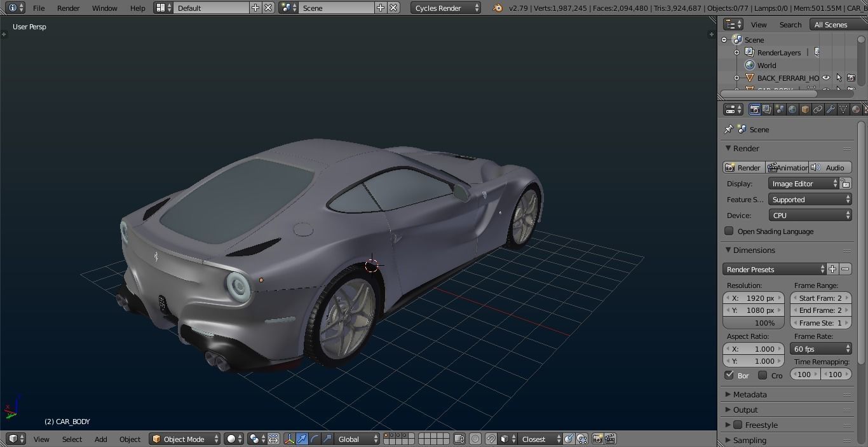Open the Device CPU dropdown
Image resolution: width=868 pixels, height=447 pixels.
(x=810, y=215)
